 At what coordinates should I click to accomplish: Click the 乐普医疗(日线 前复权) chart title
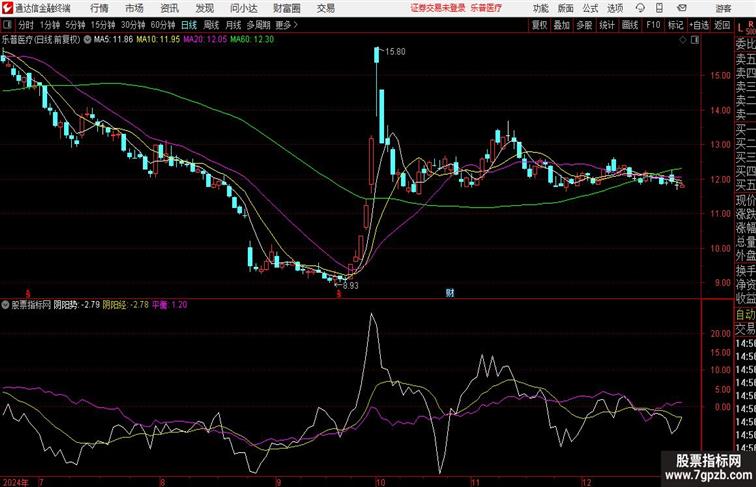(41, 40)
